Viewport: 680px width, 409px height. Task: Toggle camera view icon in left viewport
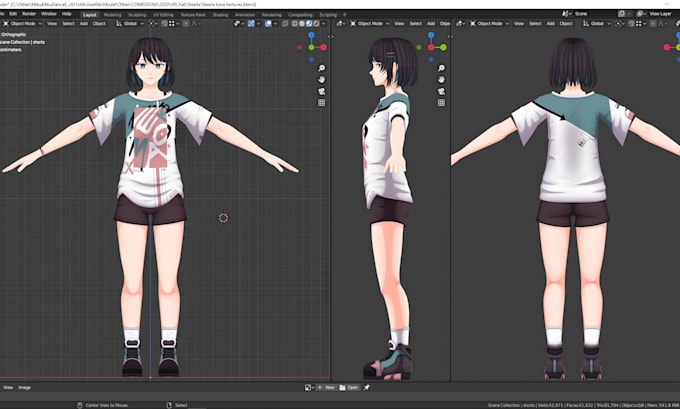(x=321, y=91)
